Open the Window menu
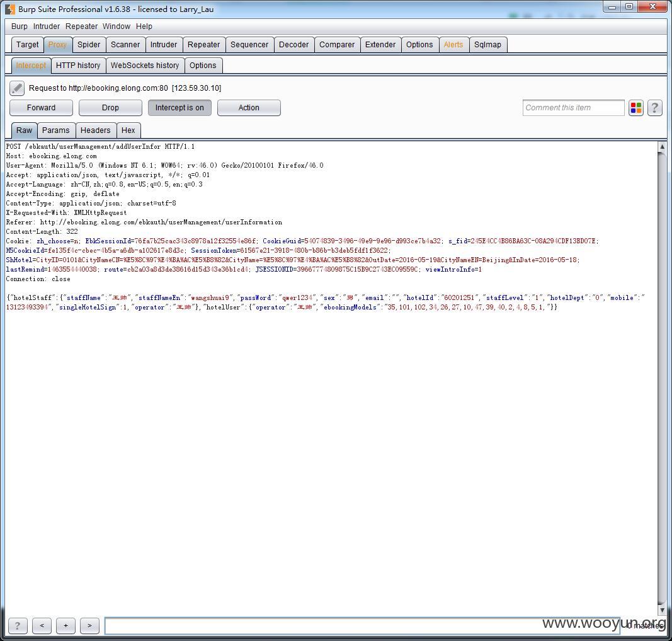The image size is (672, 641). (x=116, y=26)
